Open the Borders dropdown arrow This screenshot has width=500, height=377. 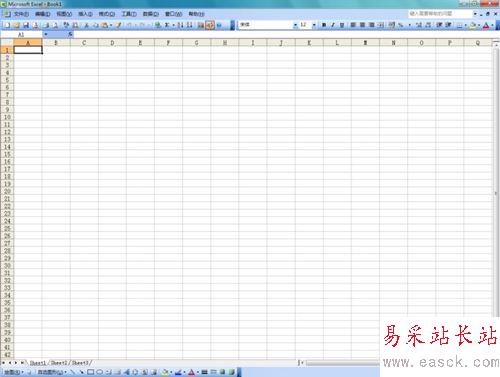click(x=465, y=25)
